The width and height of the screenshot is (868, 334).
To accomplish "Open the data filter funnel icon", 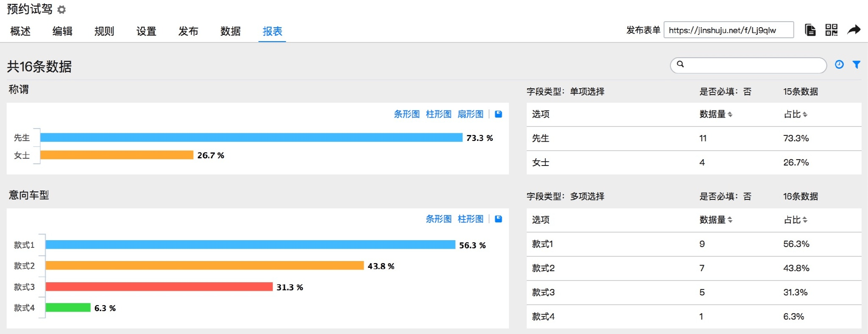I will 856,65.
